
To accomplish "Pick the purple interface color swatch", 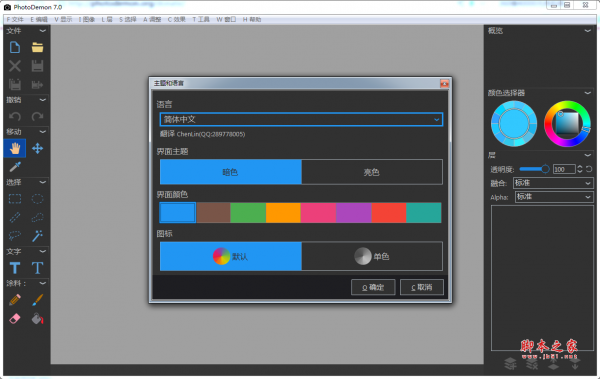I will 354,212.
